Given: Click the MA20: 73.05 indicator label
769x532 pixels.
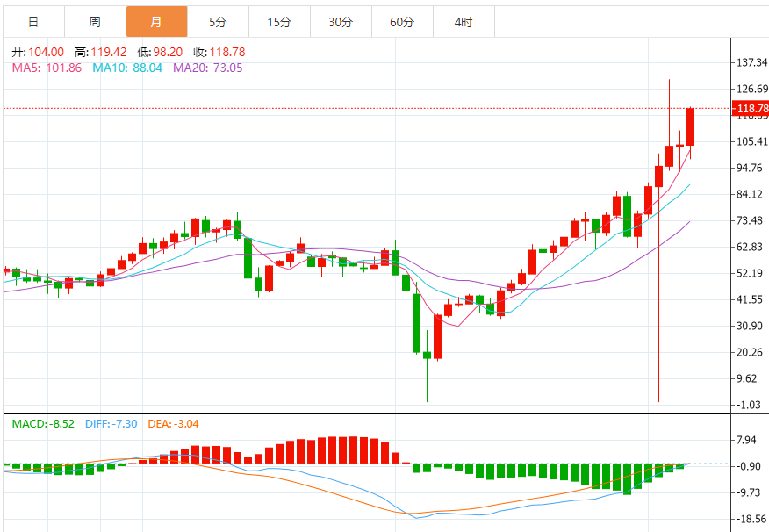Looking at the screenshot, I should tap(207, 68).
